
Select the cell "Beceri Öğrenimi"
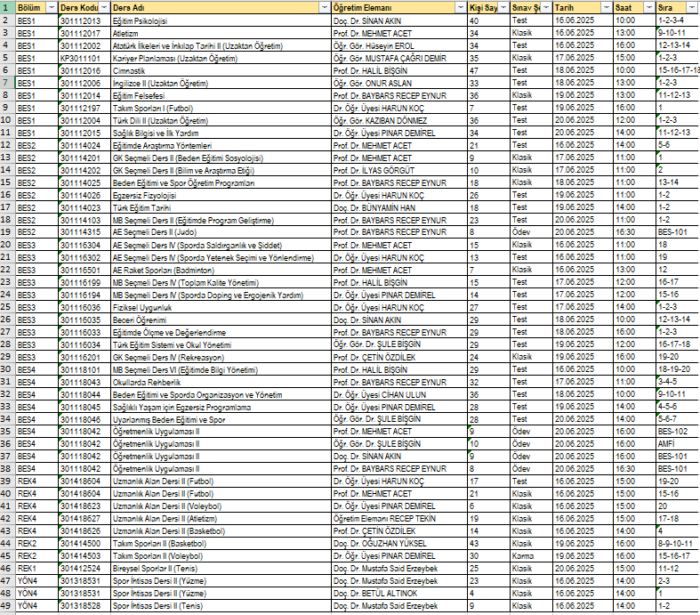point(221,320)
